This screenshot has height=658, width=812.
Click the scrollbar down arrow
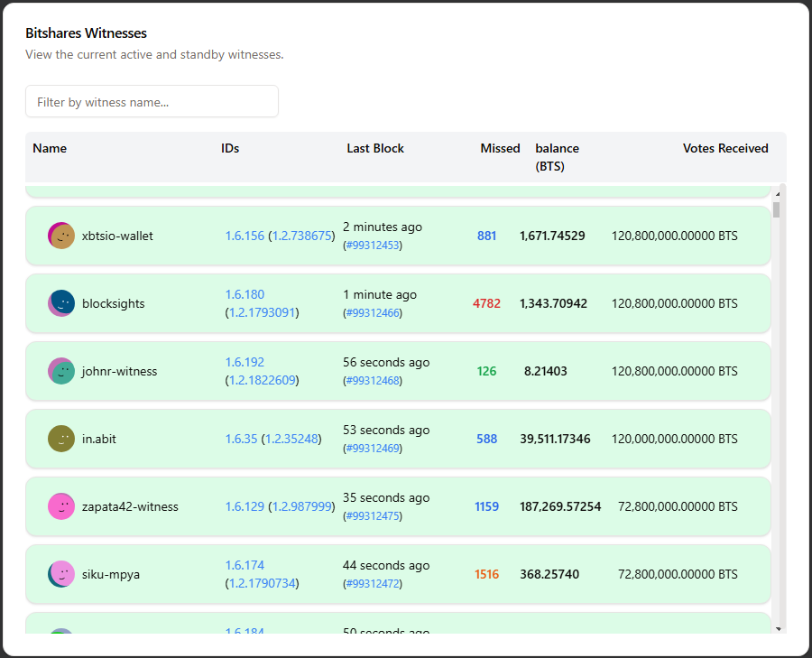point(778,629)
